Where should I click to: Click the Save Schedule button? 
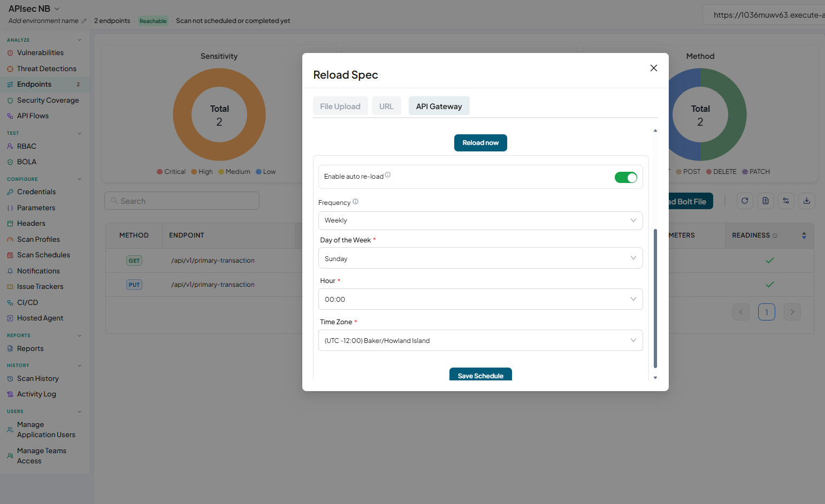tap(480, 375)
